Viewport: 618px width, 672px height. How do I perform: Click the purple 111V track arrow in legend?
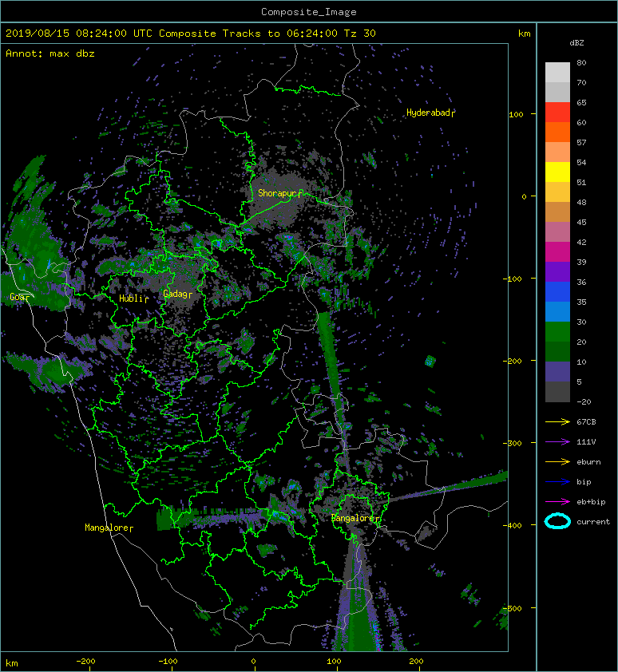point(557,442)
